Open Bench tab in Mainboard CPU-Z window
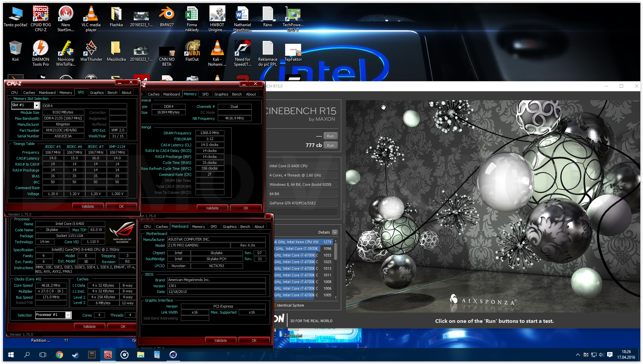The width and height of the screenshot is (643, 364). point(245,227)
